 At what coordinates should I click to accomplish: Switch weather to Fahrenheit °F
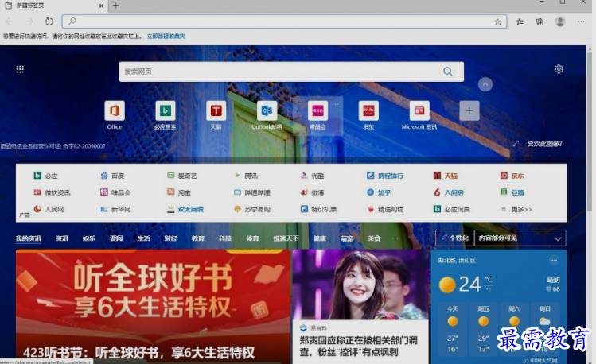click(x=488, y=290)
